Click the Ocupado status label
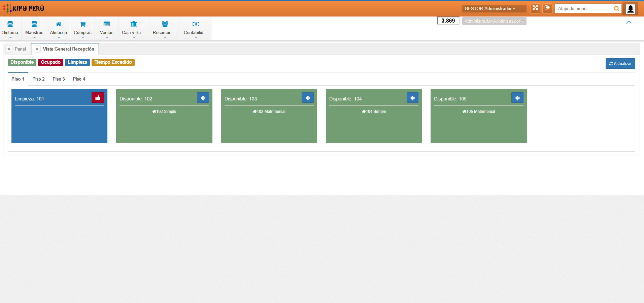This screenshot has width=644, height=303. coord(50,62)
